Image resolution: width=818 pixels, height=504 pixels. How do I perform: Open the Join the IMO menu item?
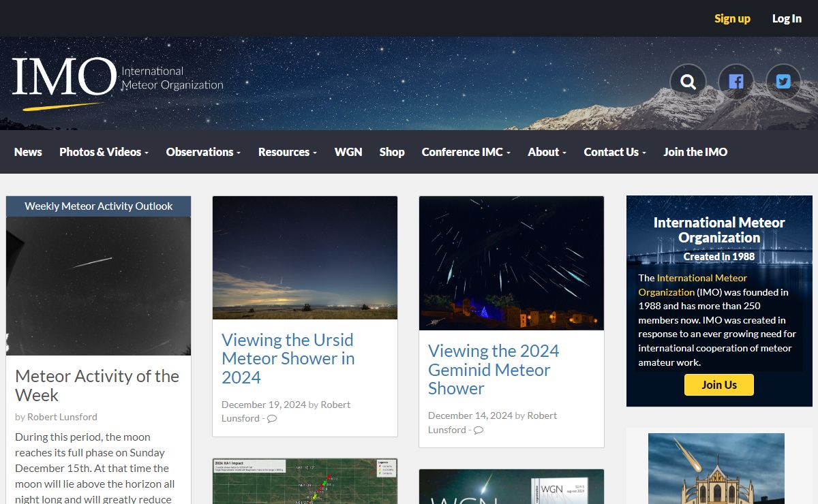(x=695, y=152)
